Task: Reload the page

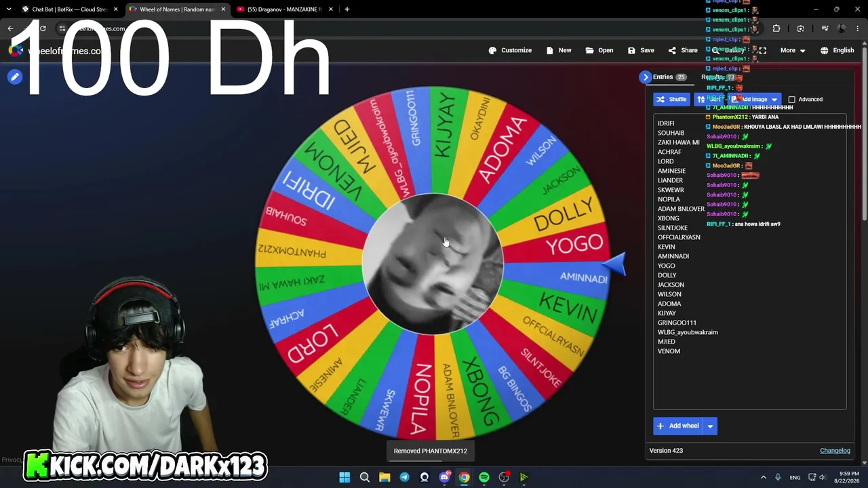Action: pos(43,28)
